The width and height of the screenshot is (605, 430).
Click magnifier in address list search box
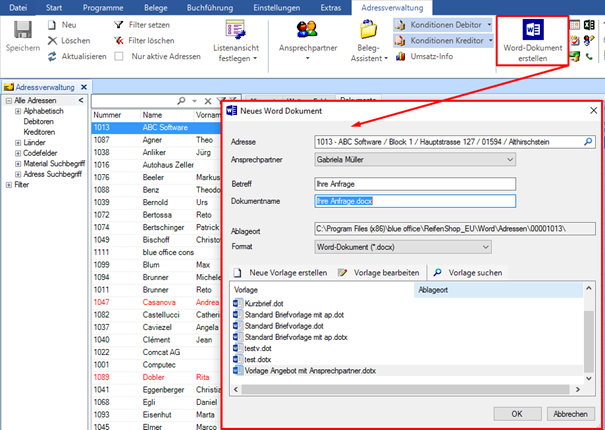181,101
